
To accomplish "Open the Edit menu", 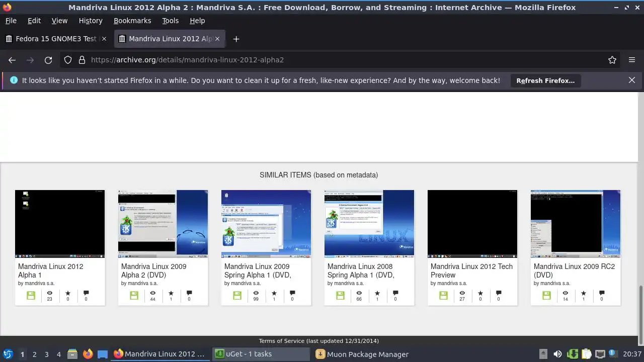I will 34,21.
